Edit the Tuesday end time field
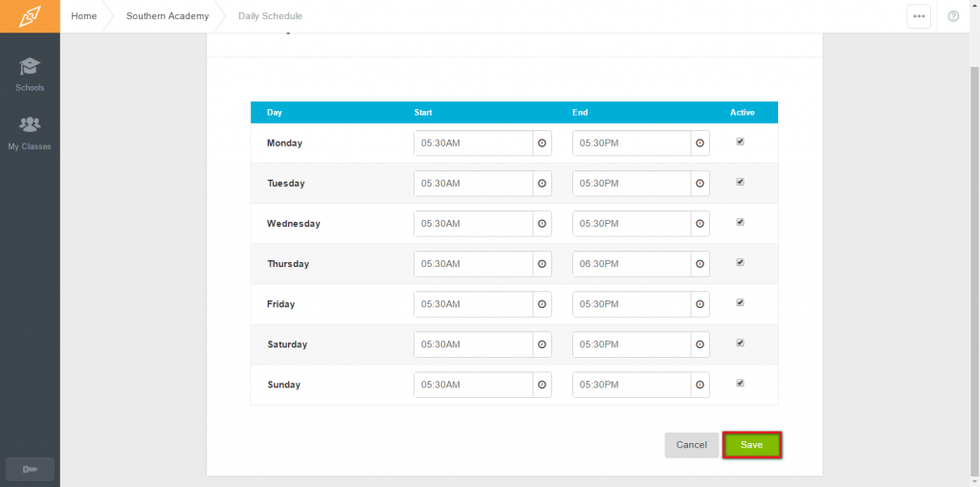Screen dimensions: 980x487 tap(632, 183)
